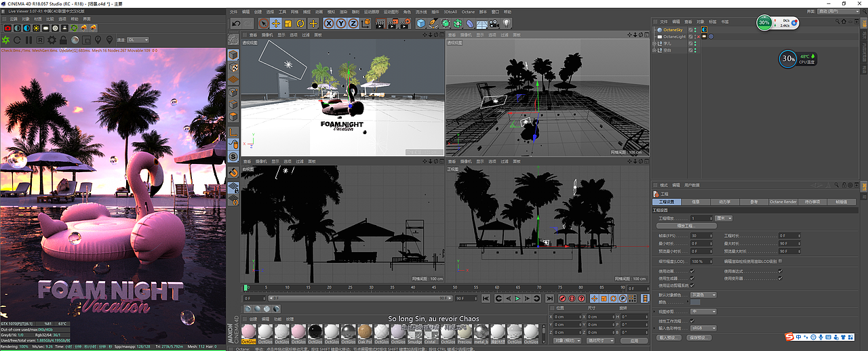This screenshot has height=351, width=868.
Task: Select the Scale tool
Action: pos(288,24)
